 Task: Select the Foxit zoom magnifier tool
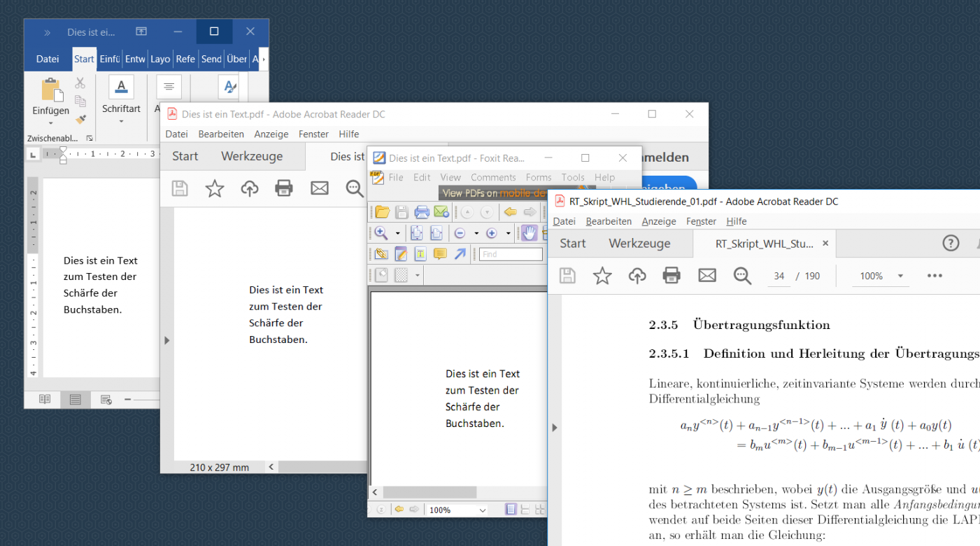pyautogui.click(x=381, y=233)
